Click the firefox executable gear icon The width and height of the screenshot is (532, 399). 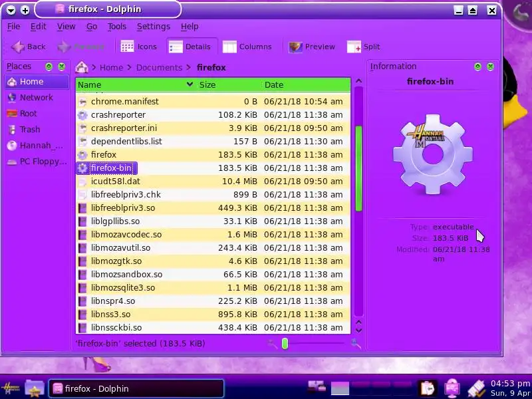pyautogui.click(x=82, y=155)
